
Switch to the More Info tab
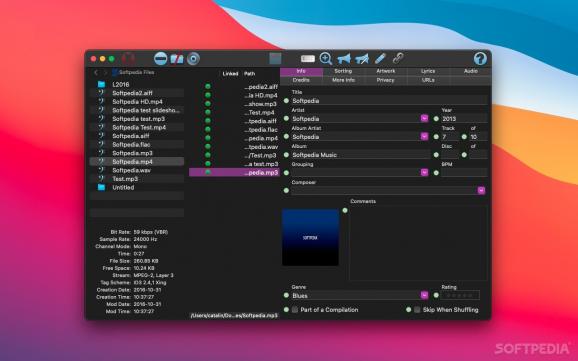(x=344, y=80)
